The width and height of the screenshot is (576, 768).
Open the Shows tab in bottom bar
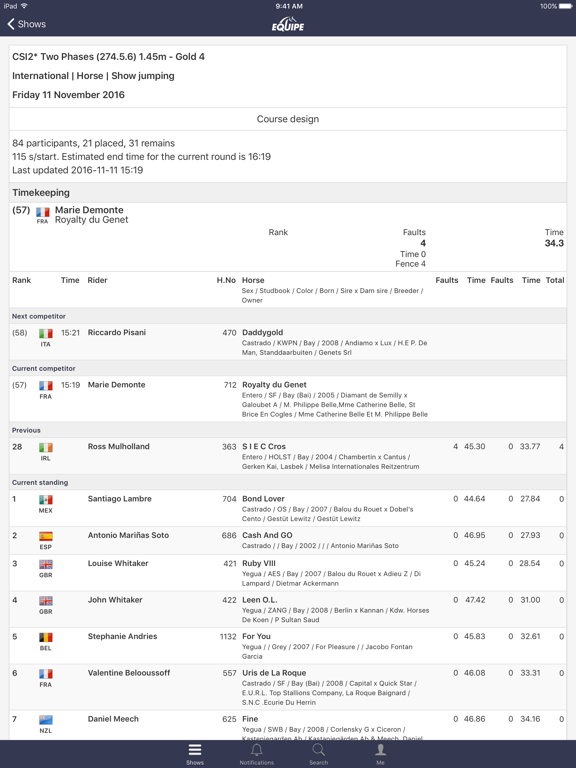point(195,754)
